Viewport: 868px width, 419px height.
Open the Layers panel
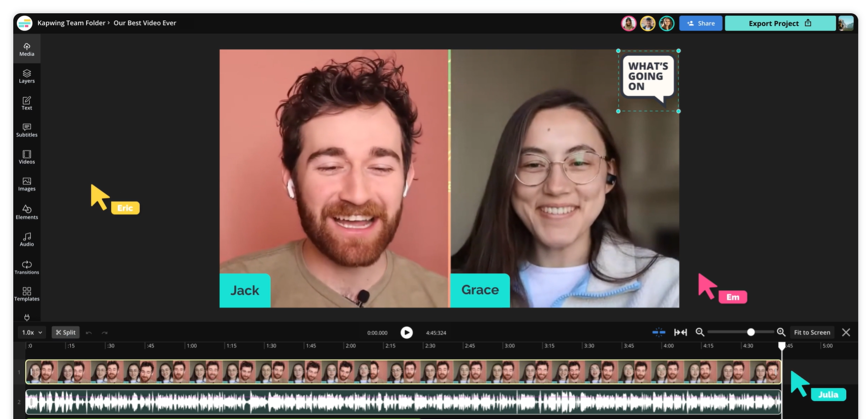point(27,76)
